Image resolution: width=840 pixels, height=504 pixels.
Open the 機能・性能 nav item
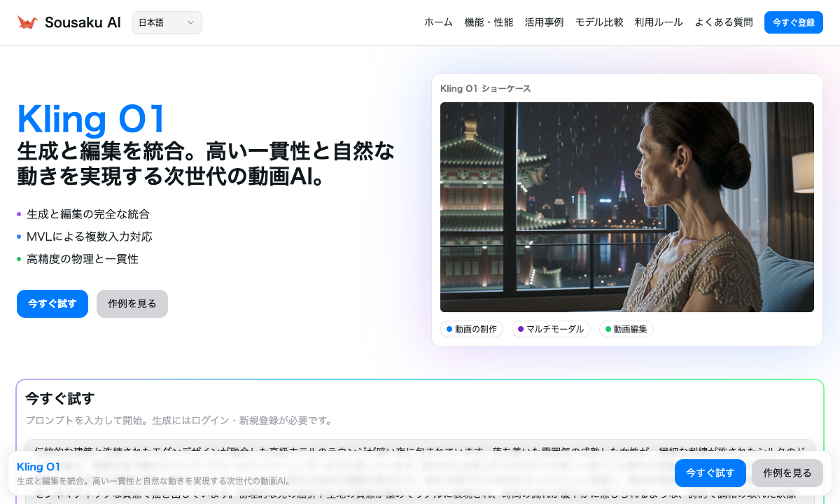pyautogui.click(x=489, y=22)
